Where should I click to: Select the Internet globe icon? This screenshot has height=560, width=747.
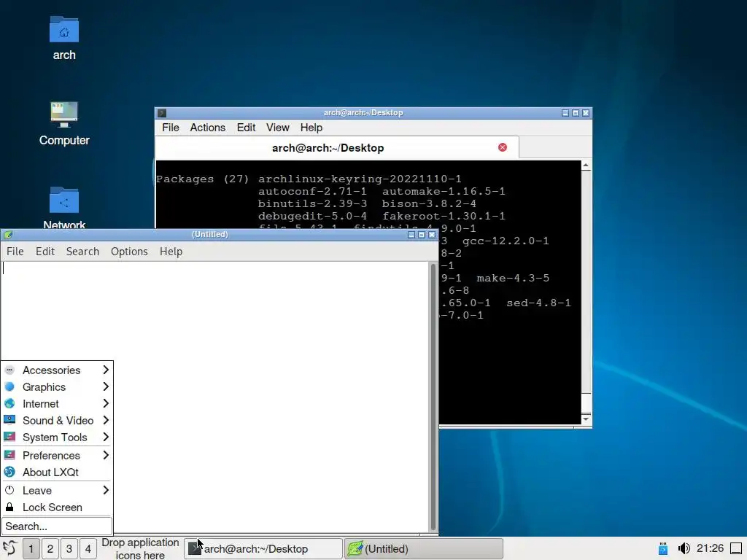coord(9,403)
